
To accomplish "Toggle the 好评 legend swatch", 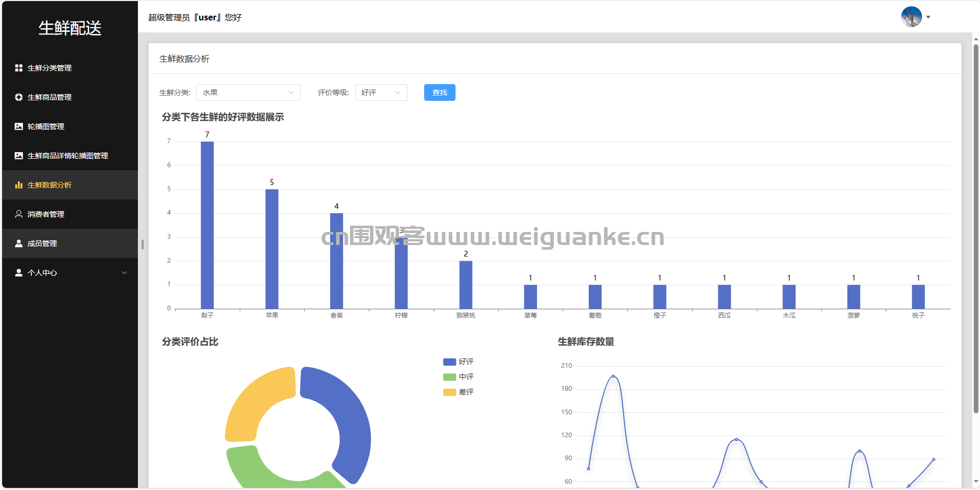I will point(450,362).
